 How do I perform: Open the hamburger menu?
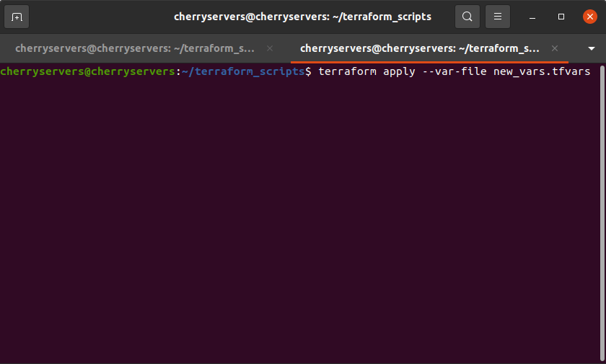pyautogui.click(x=498, y=17)
